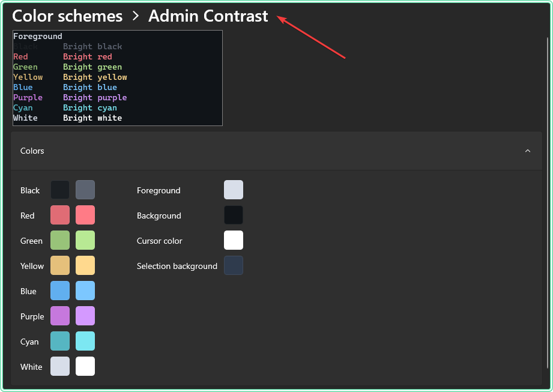This screenshot has height=392, width=553.
Task: Edit the Selection background swatch
Action: click(233, 265)
